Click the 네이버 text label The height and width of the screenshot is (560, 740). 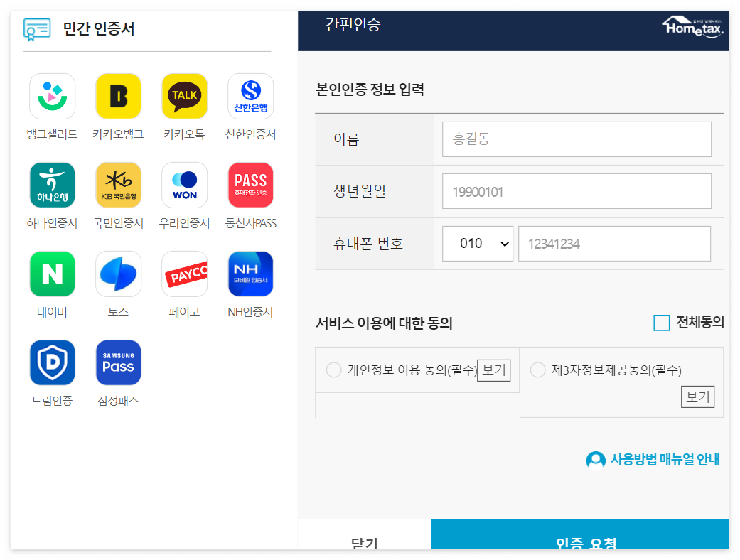click(x=52, y=312)
